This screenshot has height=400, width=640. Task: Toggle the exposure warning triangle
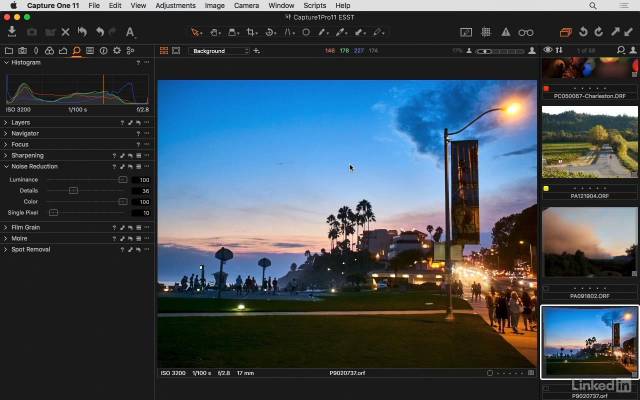(x=505, y=32)
